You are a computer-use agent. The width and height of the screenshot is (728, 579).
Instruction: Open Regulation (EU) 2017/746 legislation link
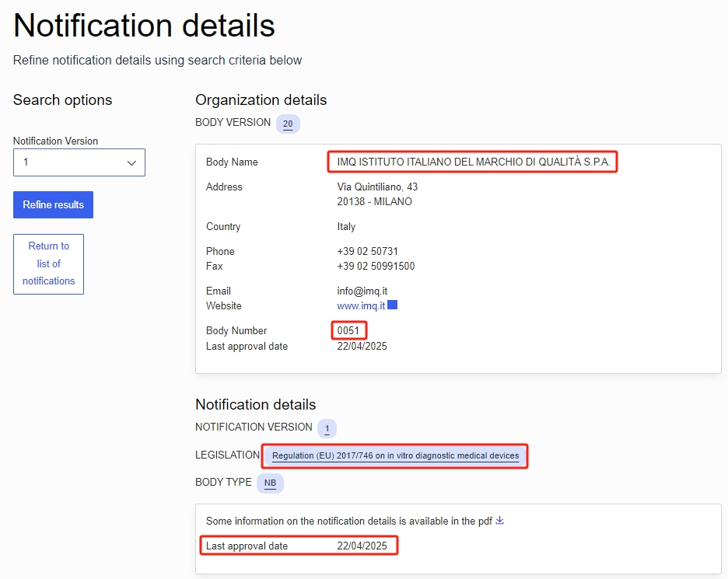pos(396,455)
